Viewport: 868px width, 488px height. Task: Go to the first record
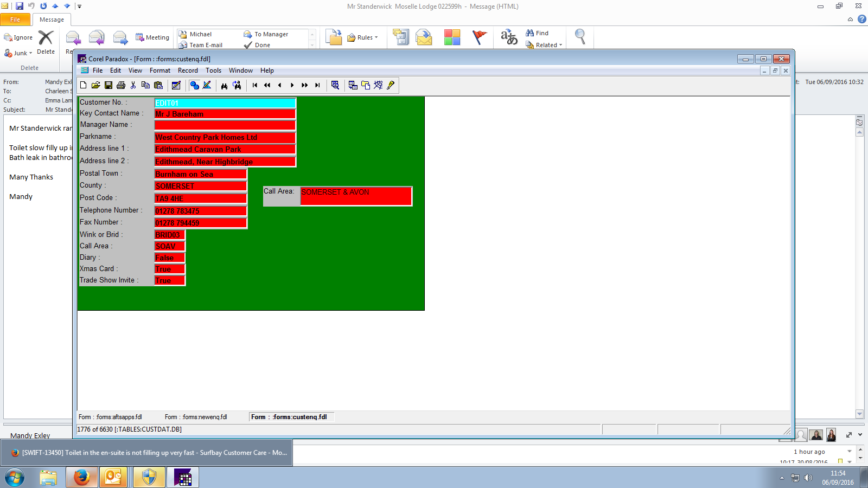(x=255, y=85)
